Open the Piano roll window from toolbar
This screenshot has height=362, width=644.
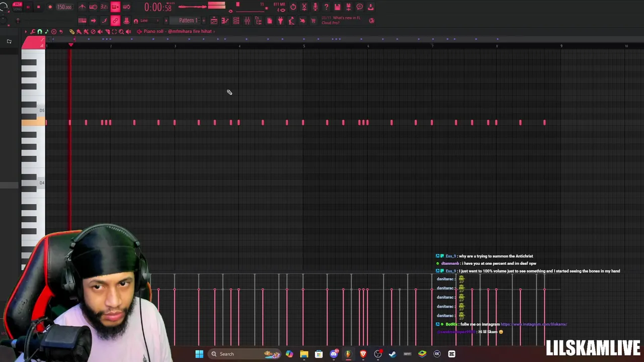(x=225, y=21)
